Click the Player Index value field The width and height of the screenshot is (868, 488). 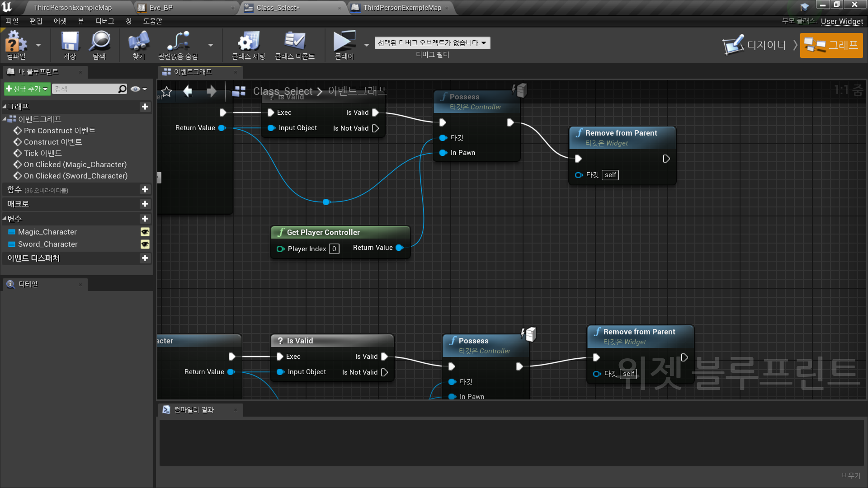(334, 249)
